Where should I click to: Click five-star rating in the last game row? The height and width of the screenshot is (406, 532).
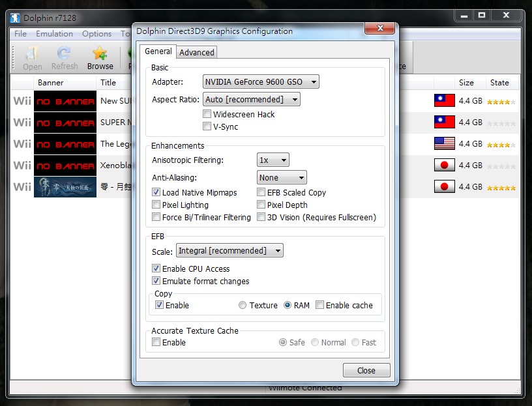501,188
